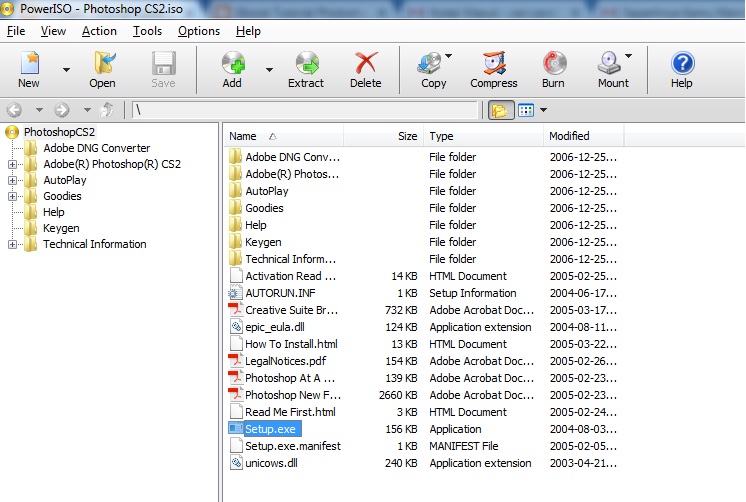The height and width of the screenshot is (502, 746).
Task: Open the Options menu
Action: point(199,31)
